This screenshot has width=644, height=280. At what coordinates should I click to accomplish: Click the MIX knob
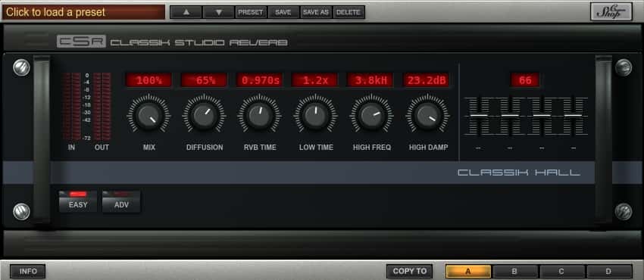(x=148, y=116)
